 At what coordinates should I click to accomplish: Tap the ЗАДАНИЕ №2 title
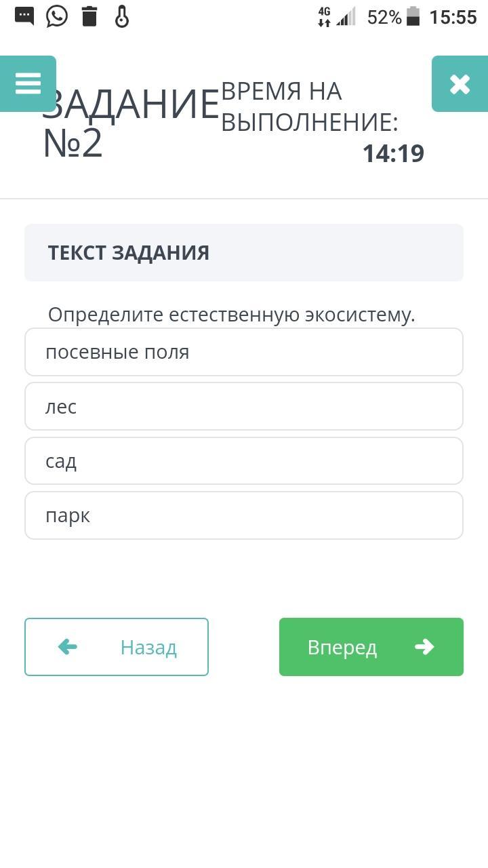130,123
